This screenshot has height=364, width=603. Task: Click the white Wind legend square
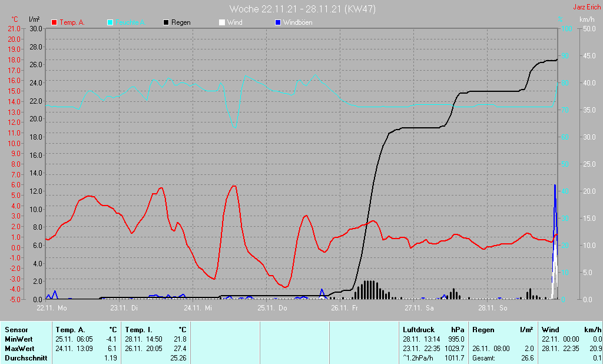point(222,22)
